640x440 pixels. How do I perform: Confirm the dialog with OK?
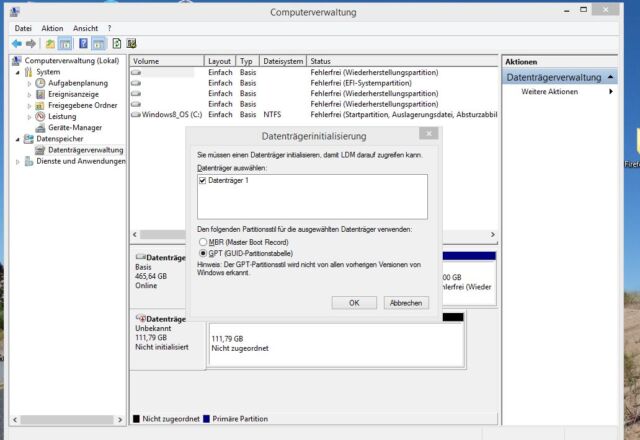354,303
